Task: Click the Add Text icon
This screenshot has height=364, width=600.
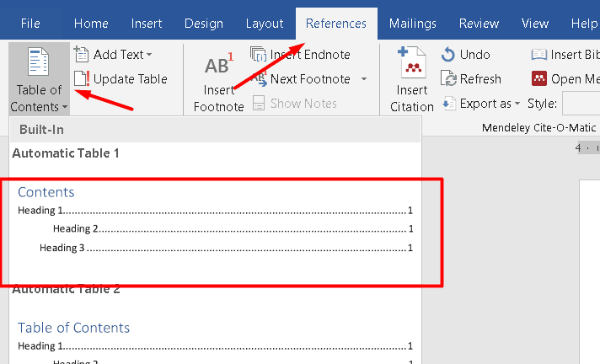Action: (82, 55)
